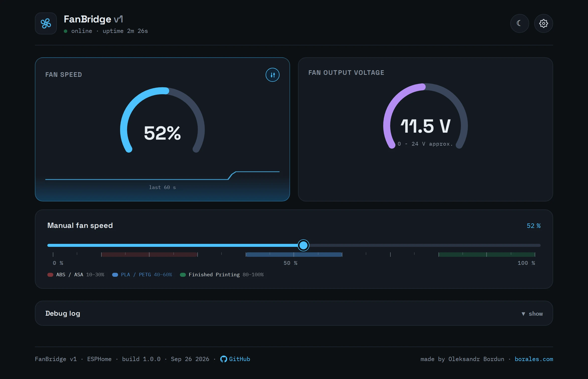Click the blue PLA/PETG range band under the slider

(x=294, y=255)
